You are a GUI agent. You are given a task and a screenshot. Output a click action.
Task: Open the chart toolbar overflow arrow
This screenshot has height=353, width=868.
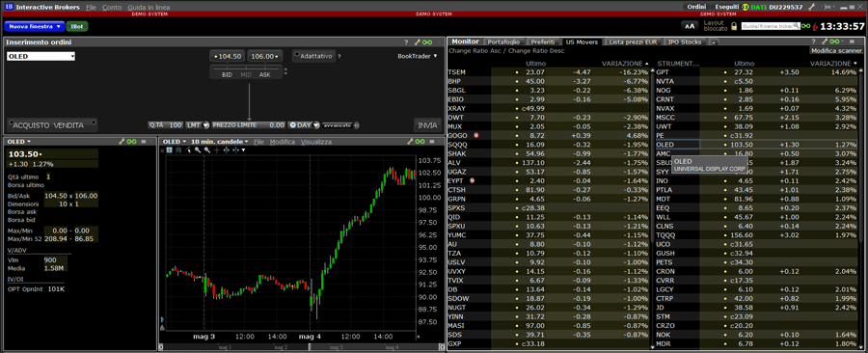[x=244, y=149]
